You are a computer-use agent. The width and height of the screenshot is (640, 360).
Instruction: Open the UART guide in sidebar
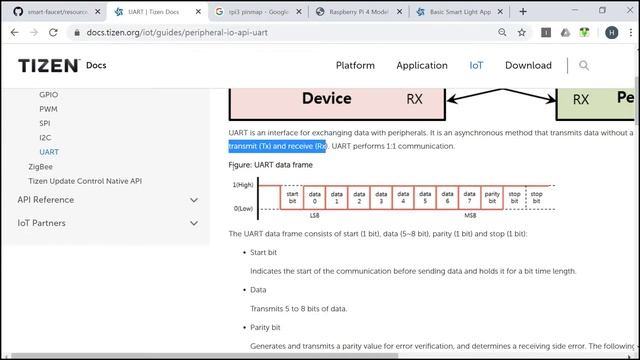[49, 152]
